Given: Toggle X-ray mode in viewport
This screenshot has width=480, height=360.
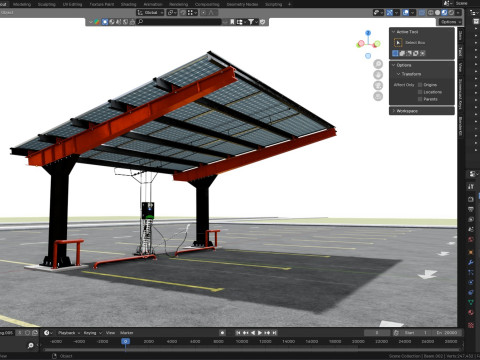Looking at the screenshot, I should tap(422, 13).
